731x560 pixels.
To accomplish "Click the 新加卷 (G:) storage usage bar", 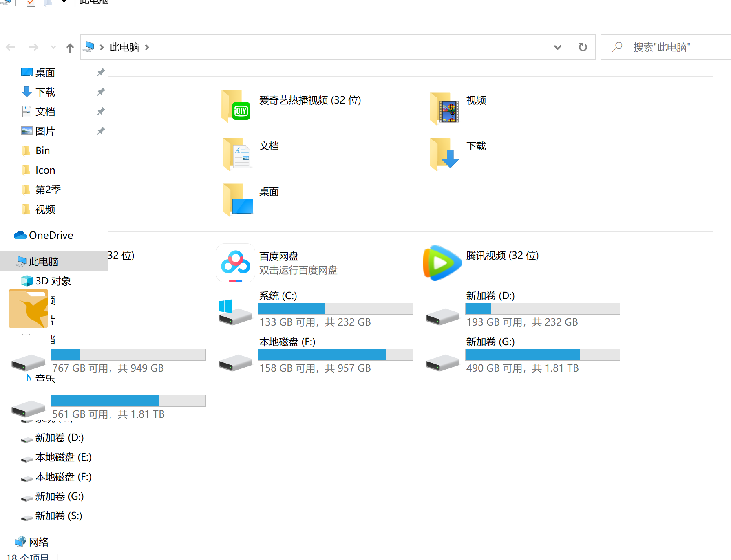I will (542, 355).
